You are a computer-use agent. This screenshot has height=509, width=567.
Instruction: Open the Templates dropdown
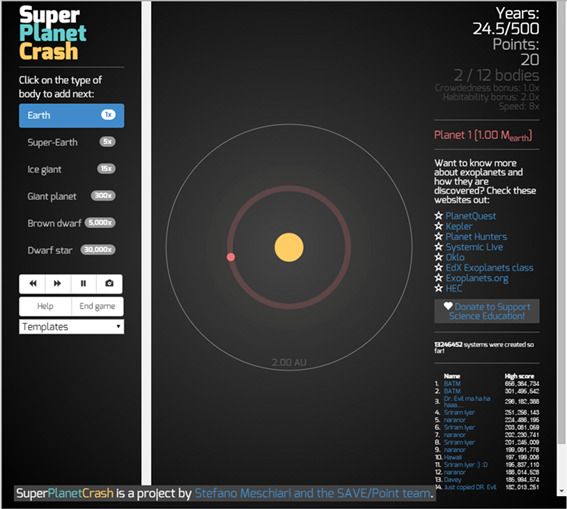pos(72,327)
